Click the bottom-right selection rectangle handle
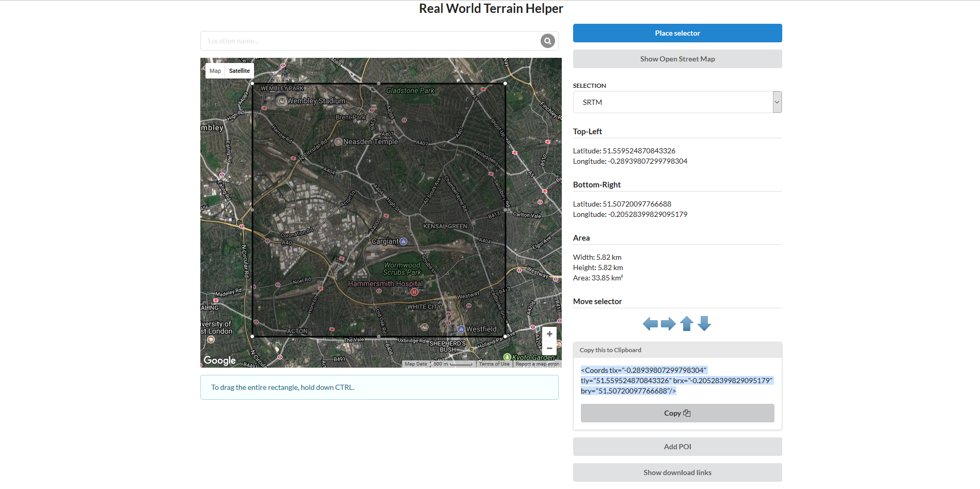 pos(505,336)
